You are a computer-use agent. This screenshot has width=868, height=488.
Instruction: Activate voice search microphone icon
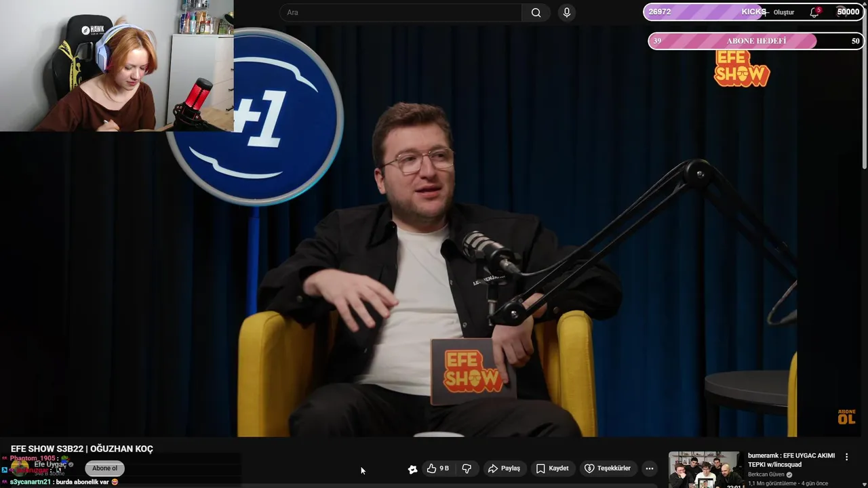567,12
